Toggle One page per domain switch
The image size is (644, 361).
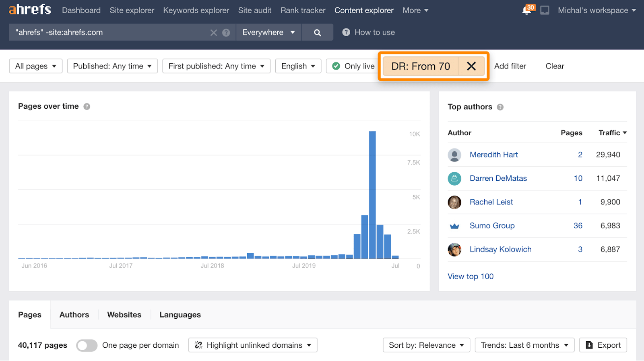click(x=87, y=345)
